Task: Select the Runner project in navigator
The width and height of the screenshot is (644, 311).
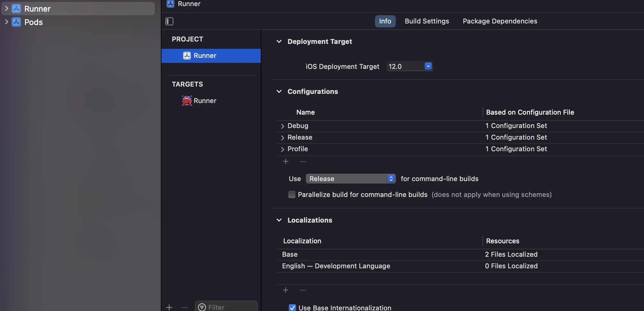Action: pyautogui.click(x=79, y=9)
